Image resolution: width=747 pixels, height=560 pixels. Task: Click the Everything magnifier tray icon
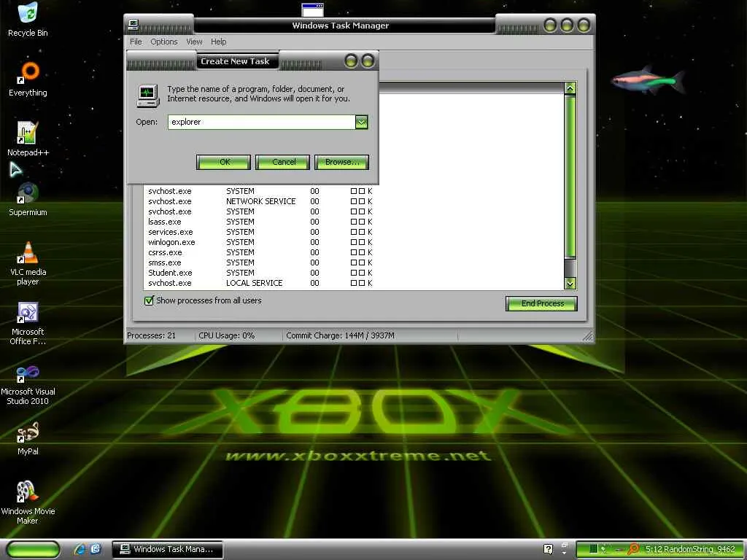click(x=632, y=549)
